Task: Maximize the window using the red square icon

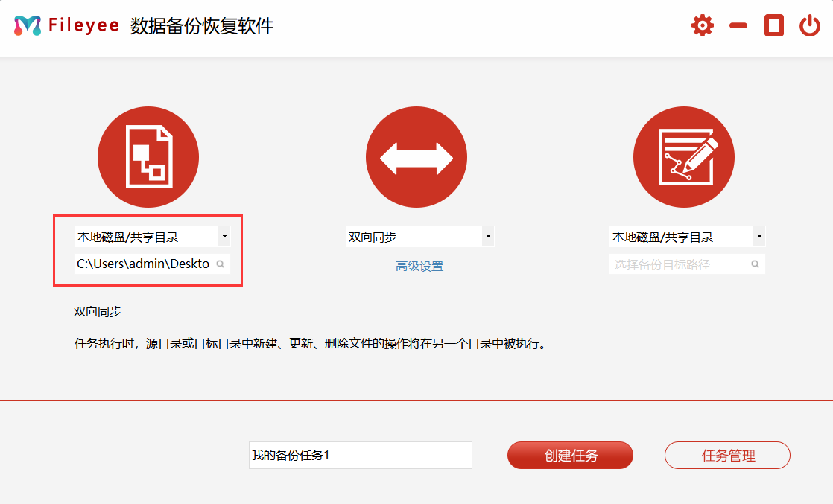Action: coord(774,26)
